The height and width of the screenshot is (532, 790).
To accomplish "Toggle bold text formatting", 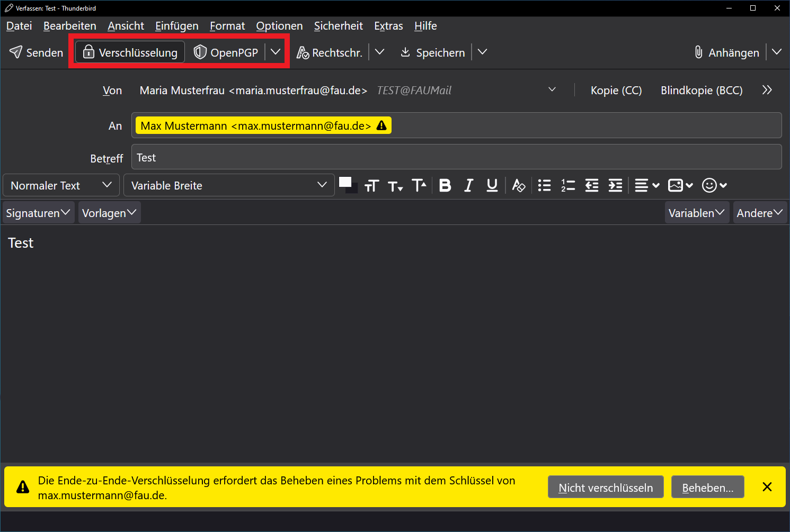I will tap(445, 185).
